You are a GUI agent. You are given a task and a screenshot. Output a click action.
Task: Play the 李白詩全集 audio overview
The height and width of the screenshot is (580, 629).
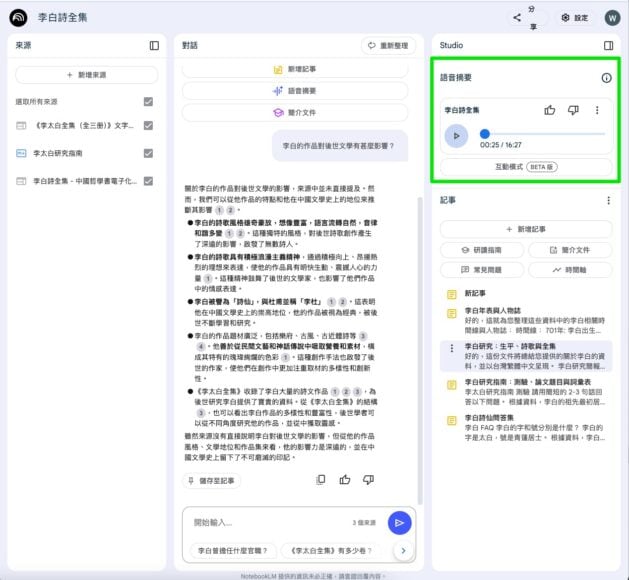coord(456,135)
